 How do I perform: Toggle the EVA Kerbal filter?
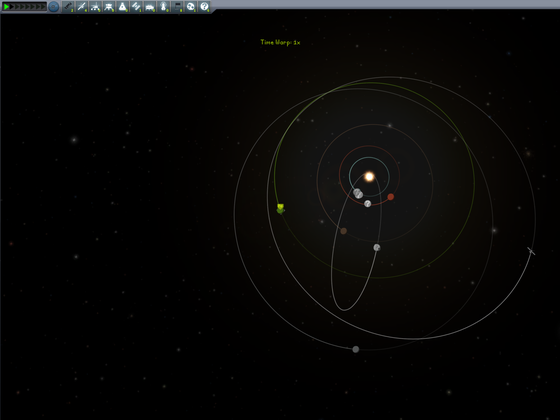(x=164, y=6)
